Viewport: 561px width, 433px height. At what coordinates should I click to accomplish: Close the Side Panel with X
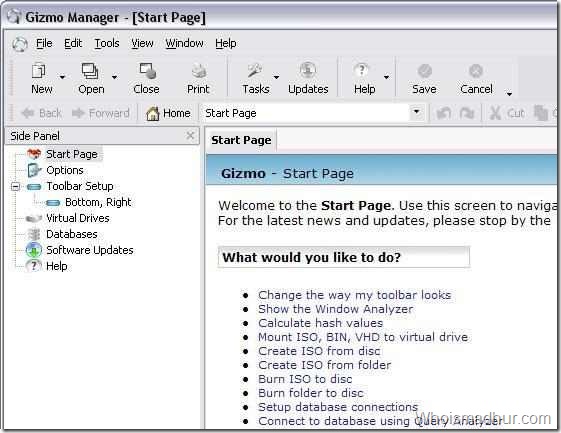(x=190, y=135)
